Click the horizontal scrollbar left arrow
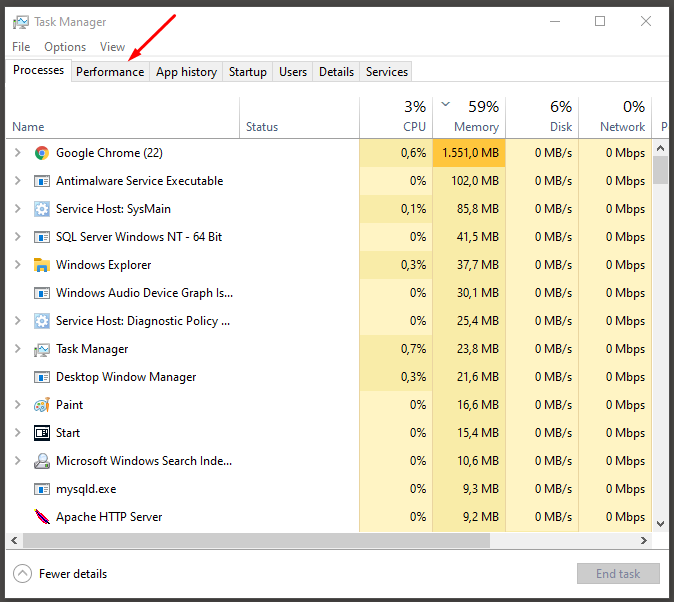674x602 pixels. 14,541
